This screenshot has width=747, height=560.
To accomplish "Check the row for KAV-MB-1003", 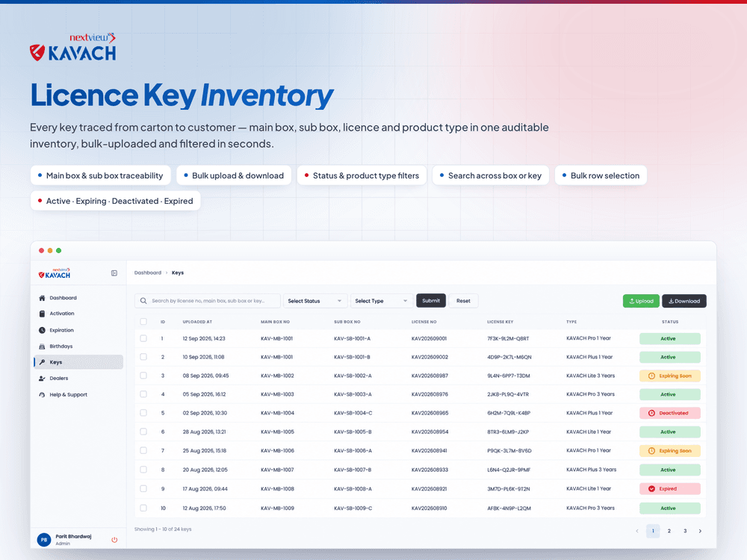I will click(x=143, y=394).
